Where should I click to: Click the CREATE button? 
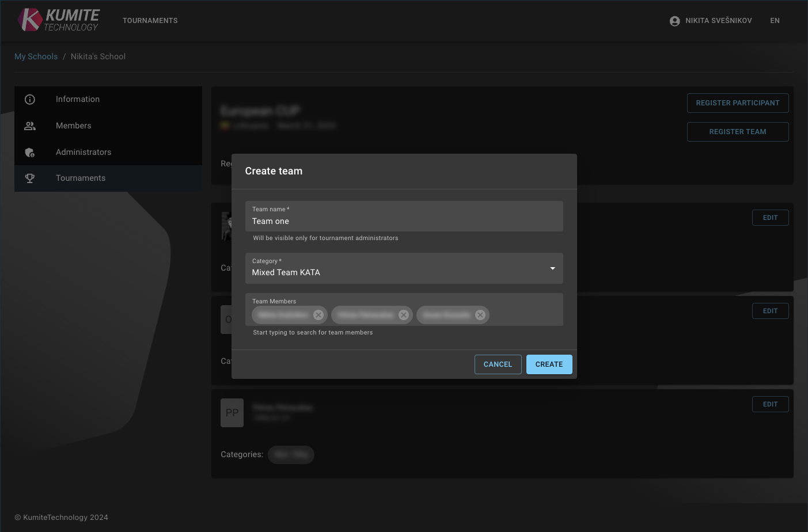[549, 364]
